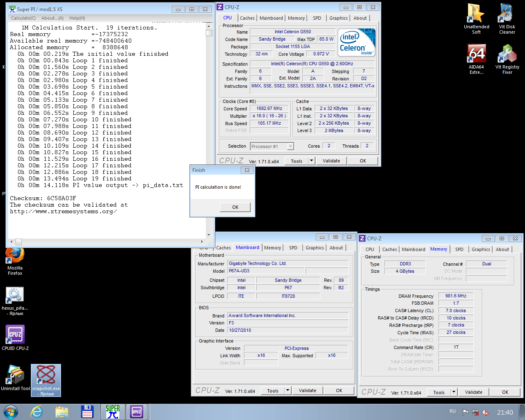The image size is (525, 420).
Task: Click the RU language indicator in tray
Action: point(452,411)
